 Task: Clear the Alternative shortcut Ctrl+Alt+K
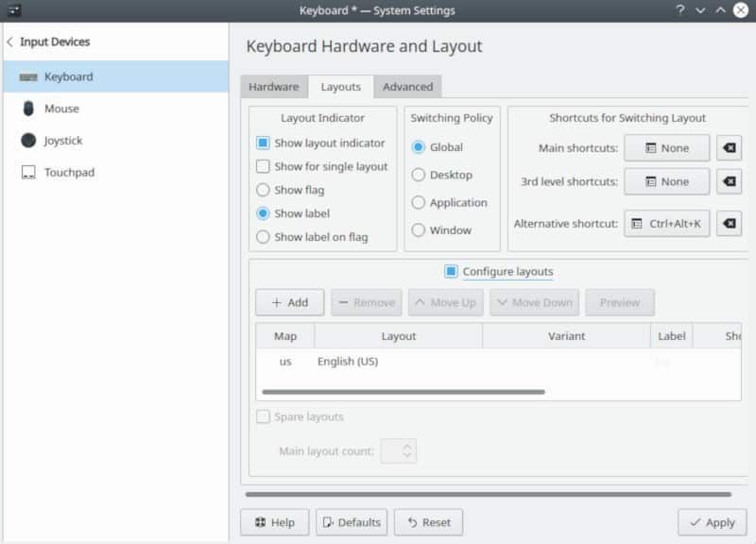[729, 224]
